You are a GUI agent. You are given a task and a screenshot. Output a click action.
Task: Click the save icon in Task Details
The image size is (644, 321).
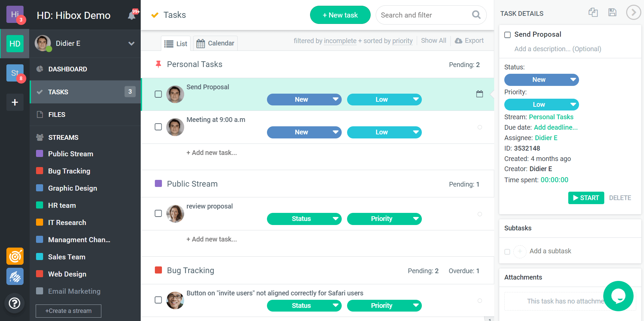(x=612, y=13)
